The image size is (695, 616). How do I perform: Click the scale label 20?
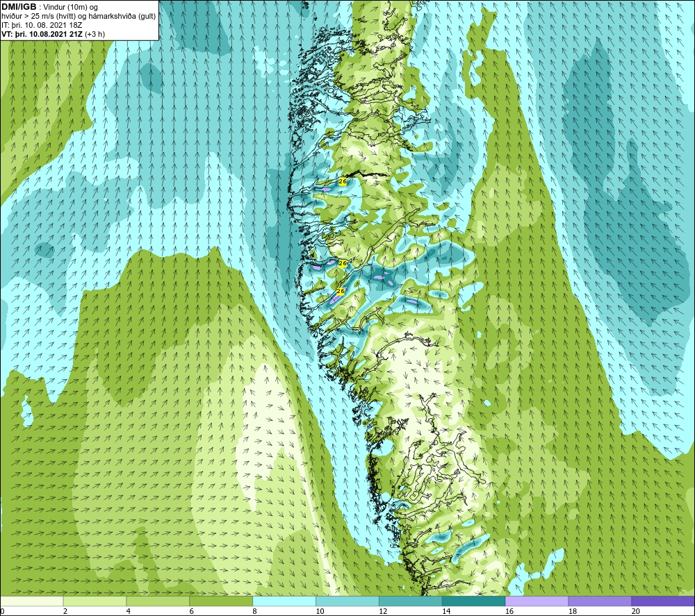tap(636, 611)
